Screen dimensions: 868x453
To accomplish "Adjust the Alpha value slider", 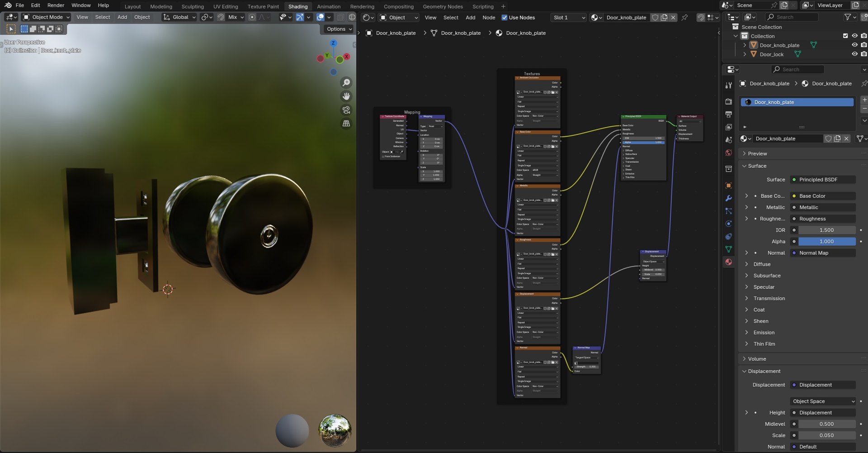I will click(826, 242).
